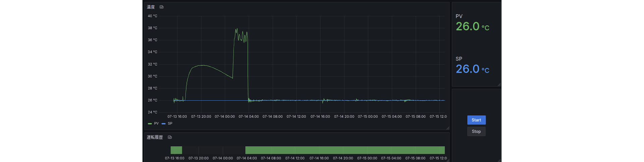Click the green PV legend color swatch
The width and height of the screenshot is (644, 162).
coord(150,124)
